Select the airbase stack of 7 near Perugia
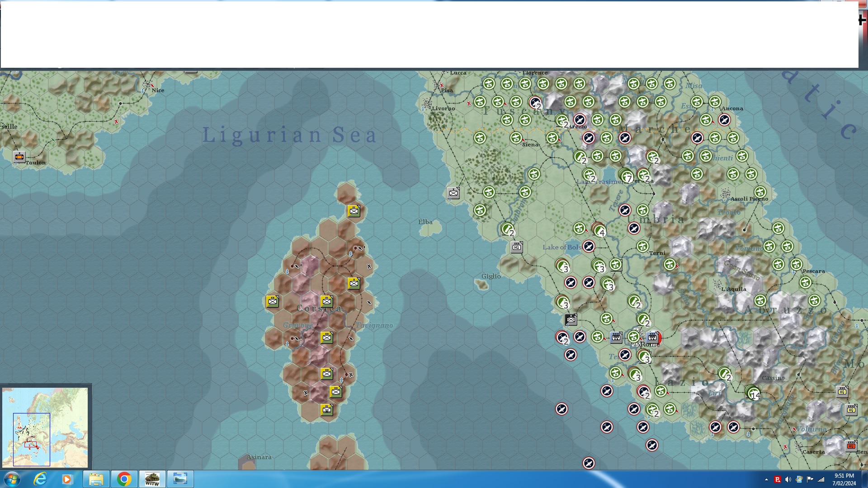The width and height of the screenshot is (868, 488). (x=626, y=175)
